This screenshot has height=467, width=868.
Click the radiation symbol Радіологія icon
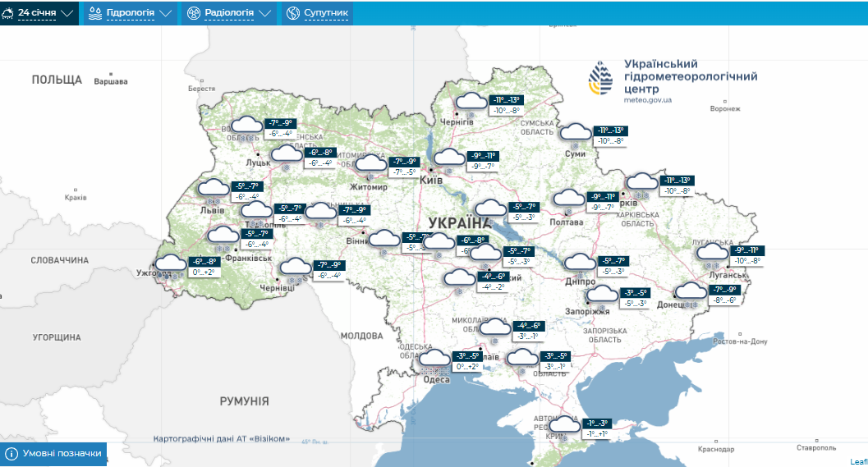click(x=193, y=13)
